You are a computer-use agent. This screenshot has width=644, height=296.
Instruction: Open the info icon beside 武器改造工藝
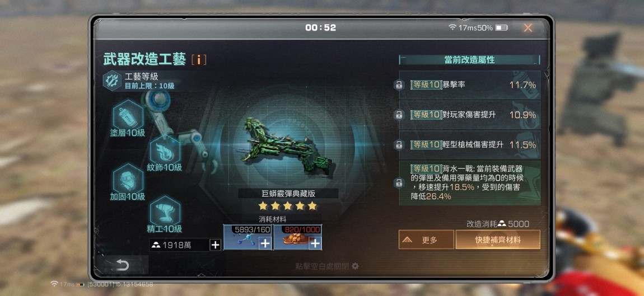[x=199, y=60]
